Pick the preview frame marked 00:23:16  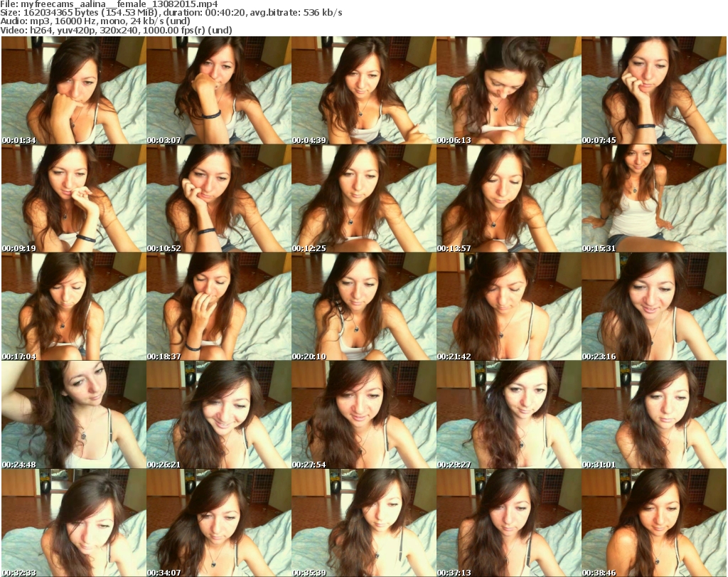pos(654,307)
